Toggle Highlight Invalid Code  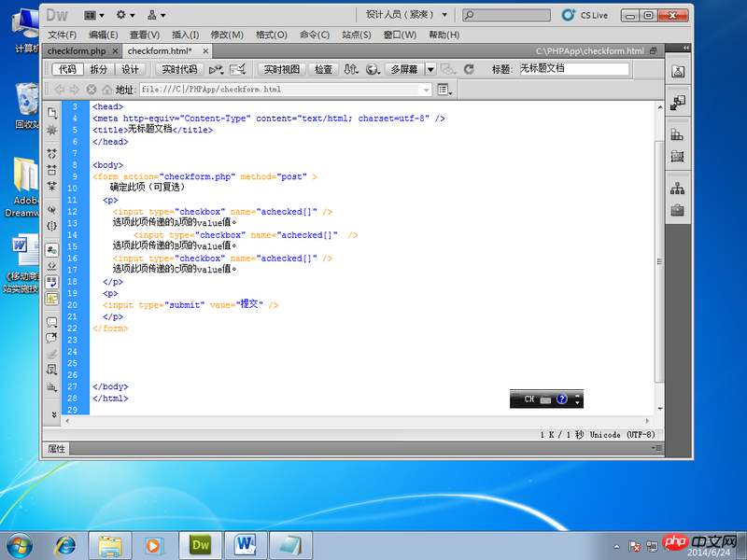(x=52, y=266)
